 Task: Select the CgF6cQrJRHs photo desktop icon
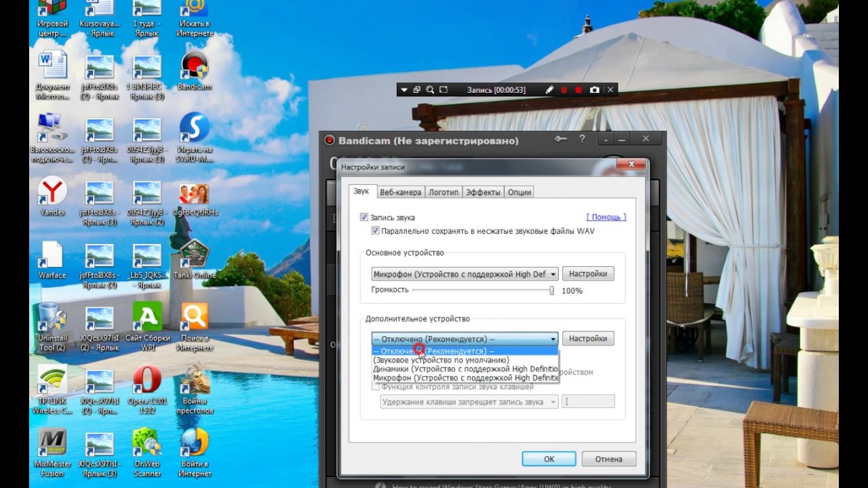[195, 199]
